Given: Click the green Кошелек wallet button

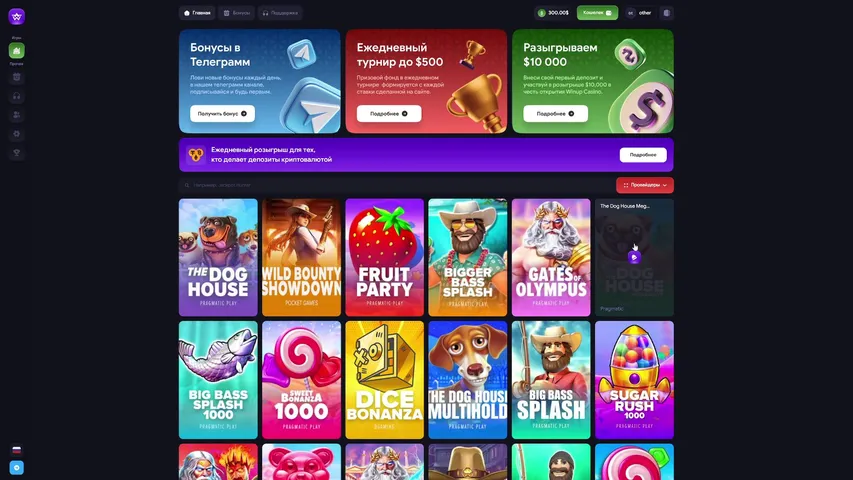Looking at the screenshot, I should pyautogui.click(x=597, y=13).
